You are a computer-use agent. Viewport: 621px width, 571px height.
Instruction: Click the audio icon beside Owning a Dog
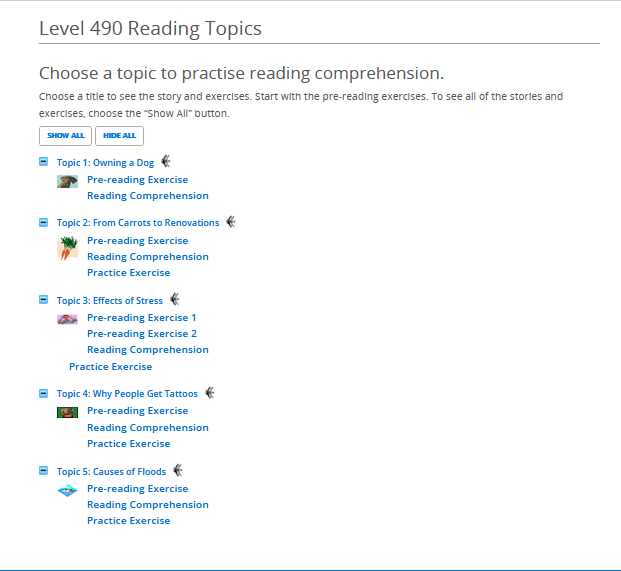(166, 162)
